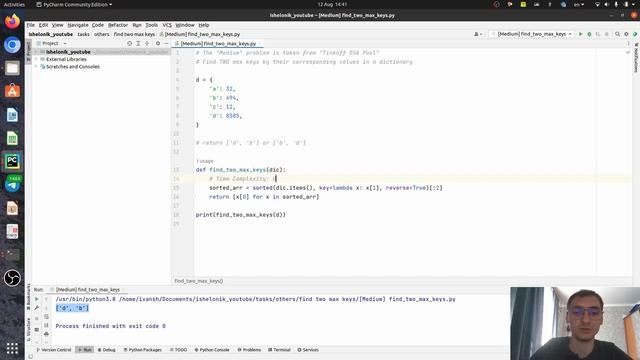Click 'tasks' in breadcrumb bar
Viewport: 640px width, 360px height.
(x=83, y=34)
